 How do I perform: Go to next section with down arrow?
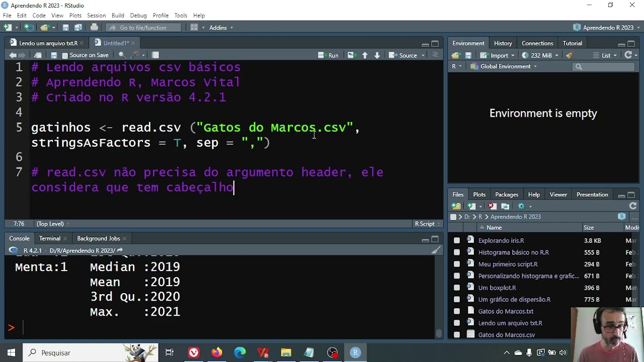(x=377, y=55)
